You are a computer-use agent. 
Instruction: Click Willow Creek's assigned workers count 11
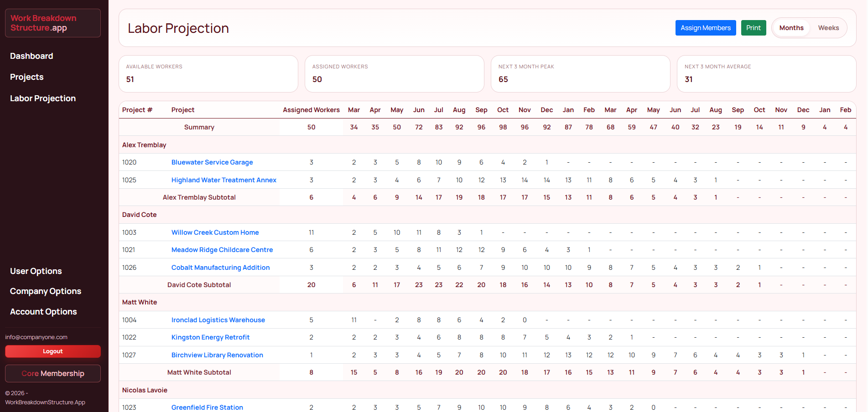311,232
